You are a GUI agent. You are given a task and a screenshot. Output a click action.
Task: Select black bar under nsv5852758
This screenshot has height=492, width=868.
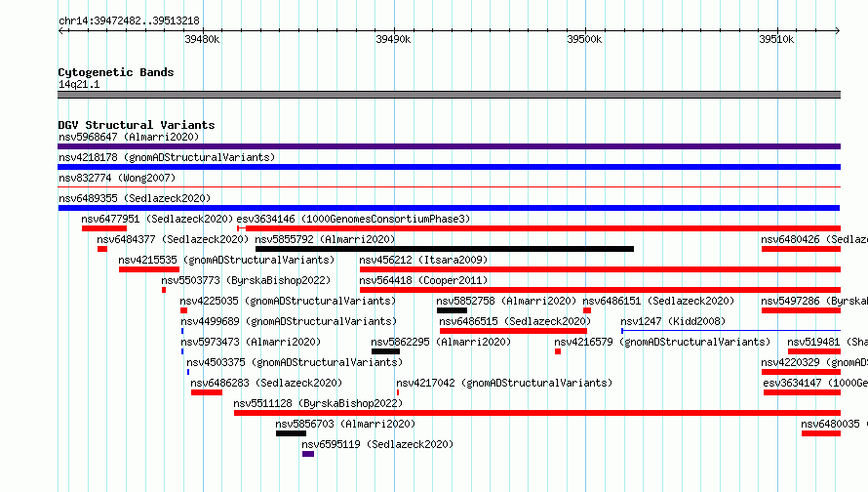click(x=452, y=310)
